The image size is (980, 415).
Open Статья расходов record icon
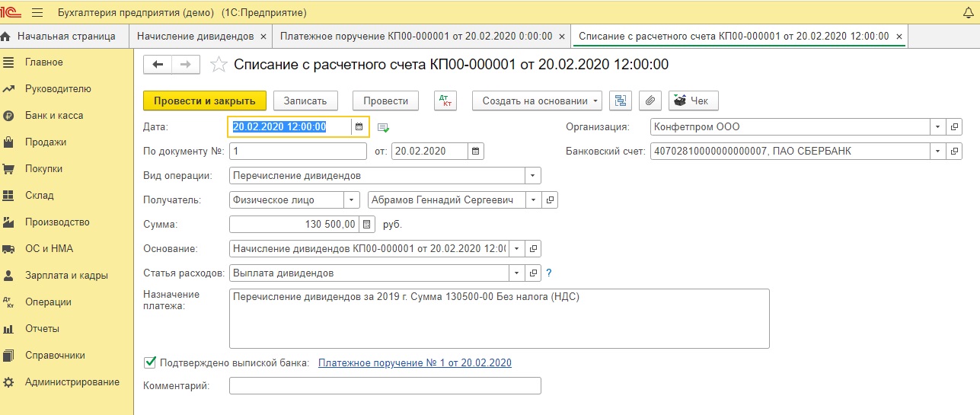click(x=534, y=273)
